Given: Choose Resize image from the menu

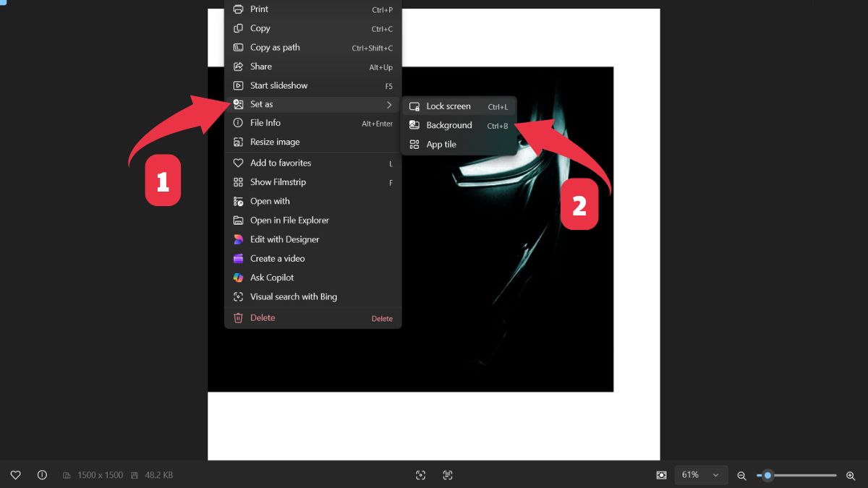Looking at the screenshot, I should pos(312,142).
